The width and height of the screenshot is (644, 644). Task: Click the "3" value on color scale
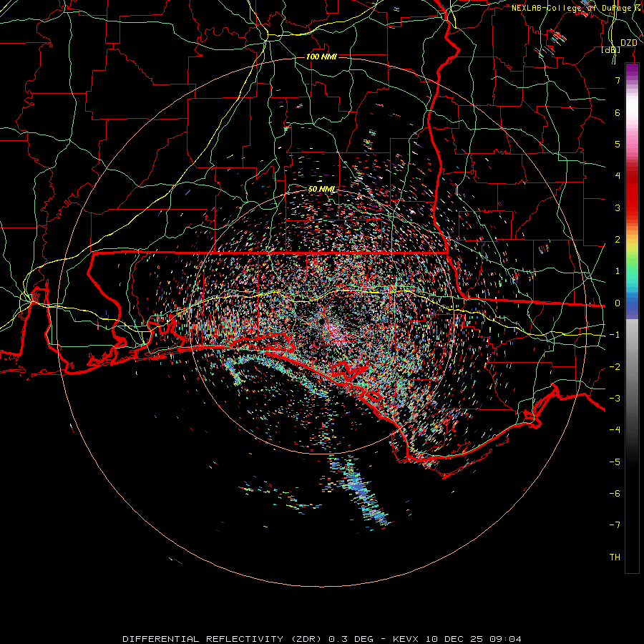point(618,208)
